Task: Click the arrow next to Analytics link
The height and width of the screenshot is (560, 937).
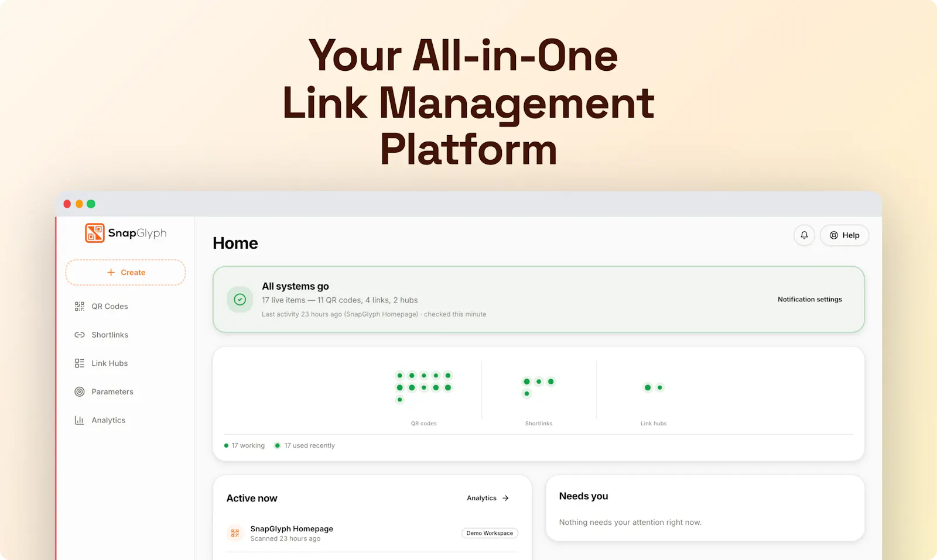Action: click(505, 499)
